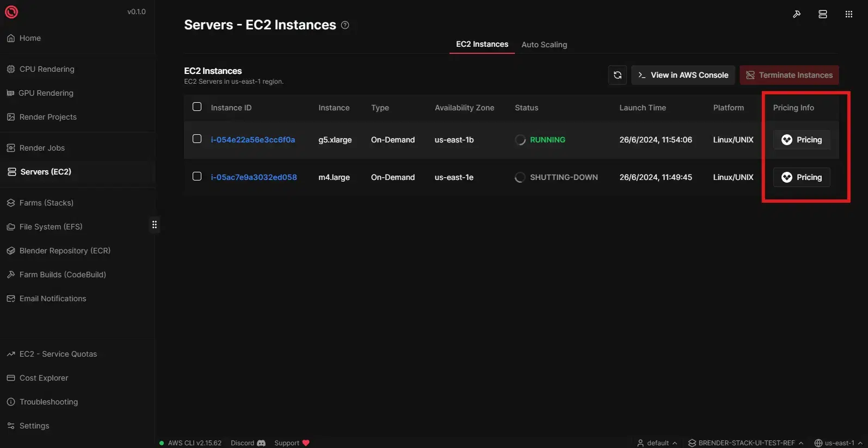Click the us-east-1b zone cell
The width and height of the screenshot is (868, 448).
tap(454, 140)
